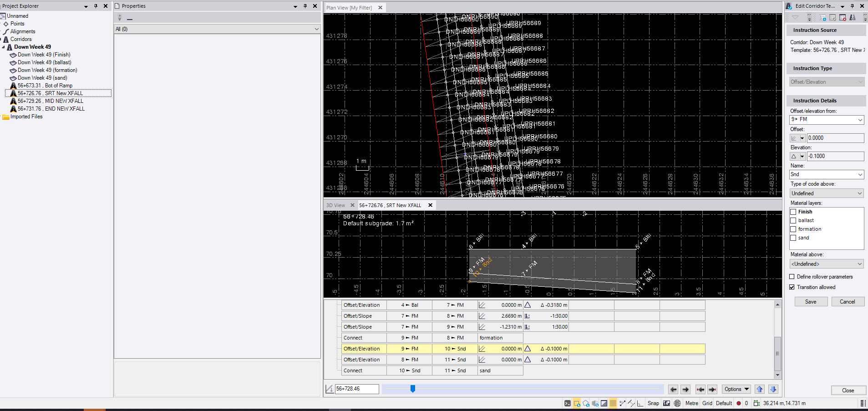This screenshot has height=411, width=868.
Task: Click the Save button
Action: 811,302
